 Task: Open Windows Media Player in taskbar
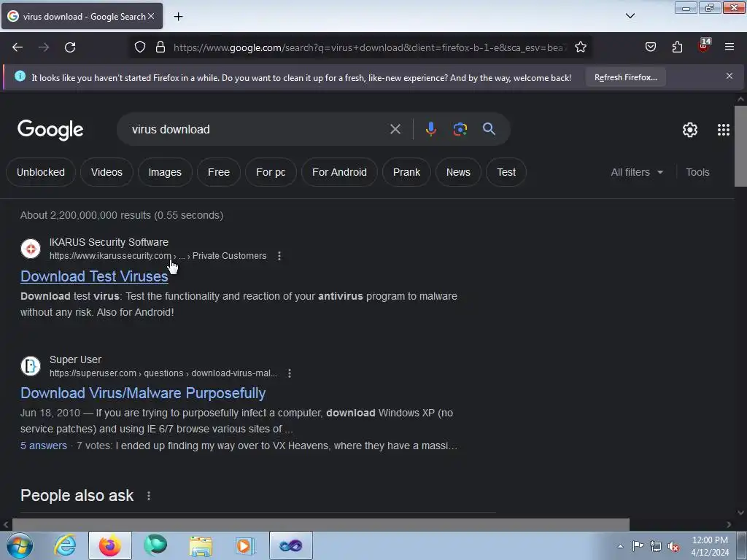click(245, 545)
